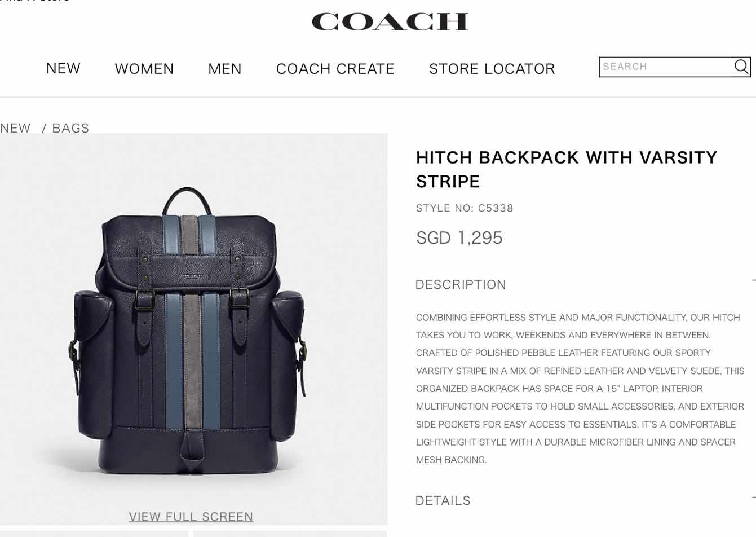756x537 pixels.
Task: Click the NEW breadcrumb link
Action: (15, 128)
